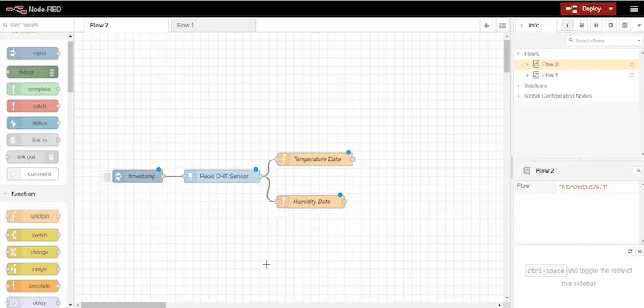Collapse the Flows tree section
The width and height of the screenshot is (644, 308).
pyautogui.click(x=518, y=54)
